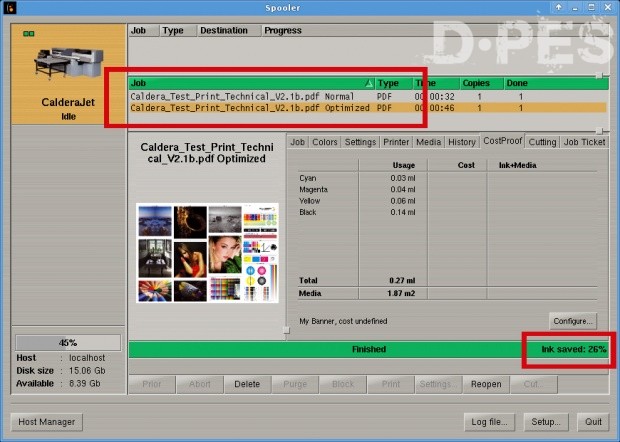Click the green Finished progress bar

[369, 349]
